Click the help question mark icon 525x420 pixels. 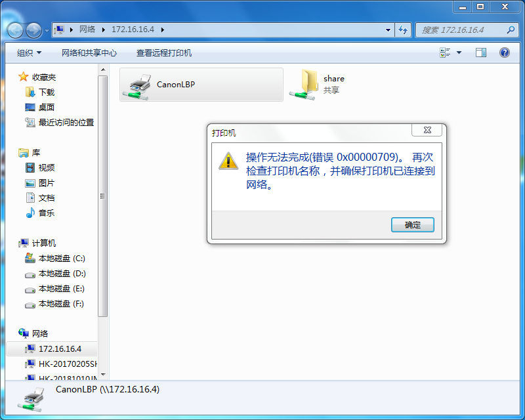[504, 52]
